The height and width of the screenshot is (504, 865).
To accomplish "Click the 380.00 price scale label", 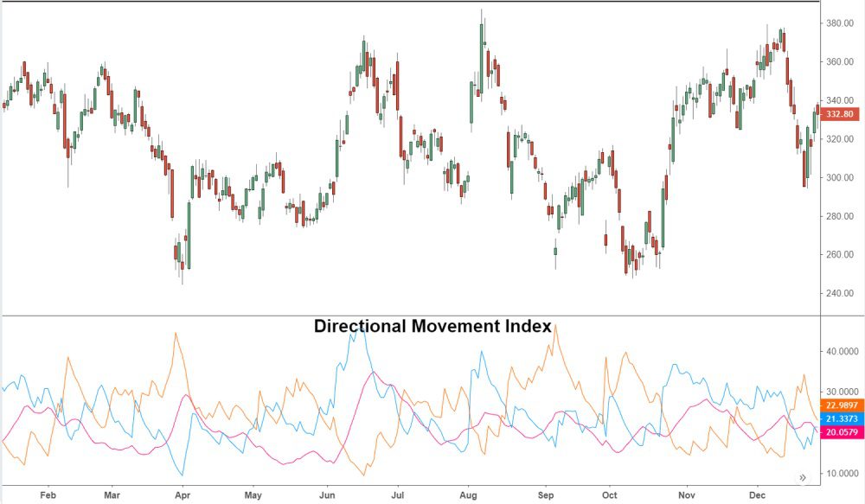I will point(842,23).
